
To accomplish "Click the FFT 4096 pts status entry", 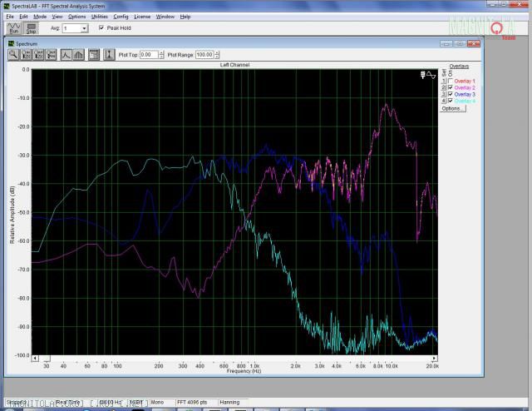I will click(x=192, y=402).
